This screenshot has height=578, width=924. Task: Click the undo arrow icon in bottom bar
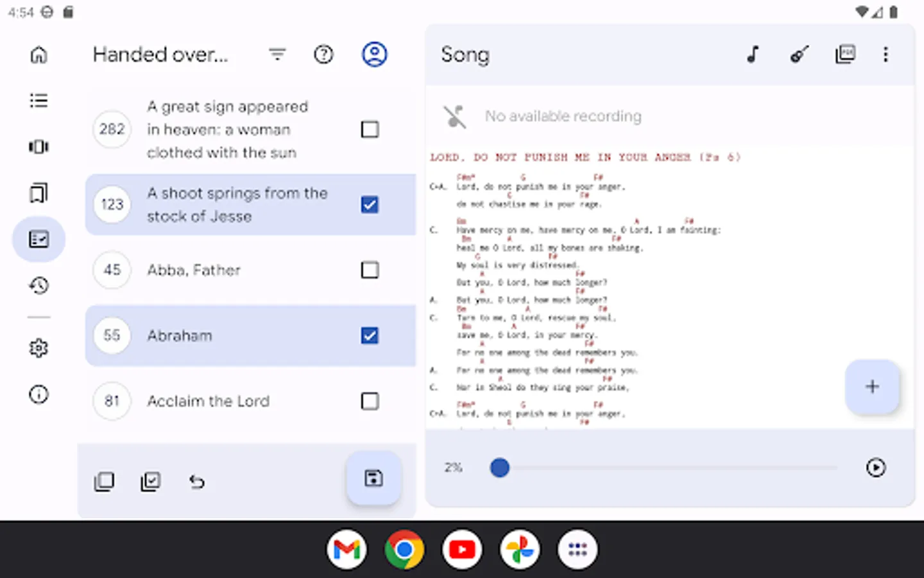coord(196,482)
